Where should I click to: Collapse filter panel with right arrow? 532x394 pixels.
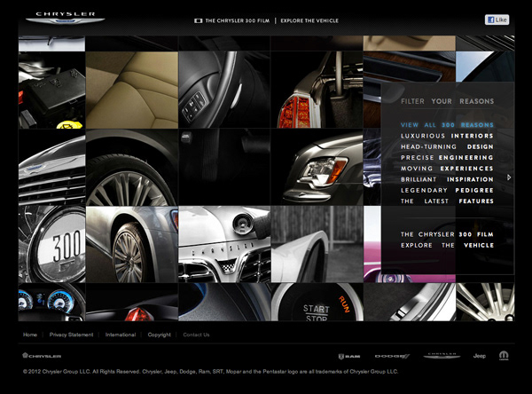click(x=509, y=177)
